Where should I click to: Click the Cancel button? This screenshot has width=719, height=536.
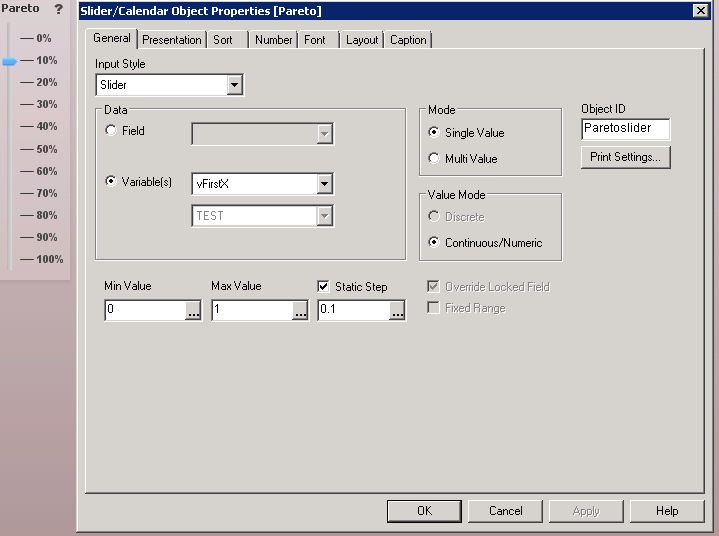click(x=505, y=511)
